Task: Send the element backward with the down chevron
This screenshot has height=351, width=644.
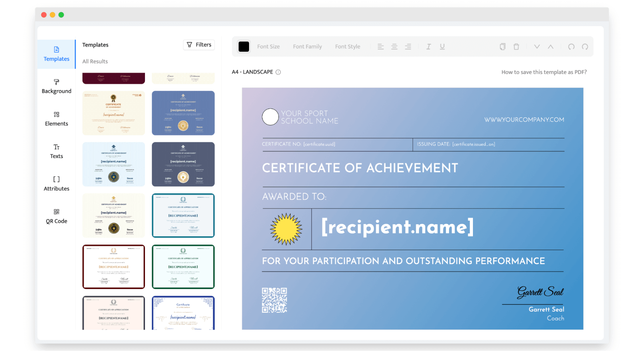Action: click(537, 47)
